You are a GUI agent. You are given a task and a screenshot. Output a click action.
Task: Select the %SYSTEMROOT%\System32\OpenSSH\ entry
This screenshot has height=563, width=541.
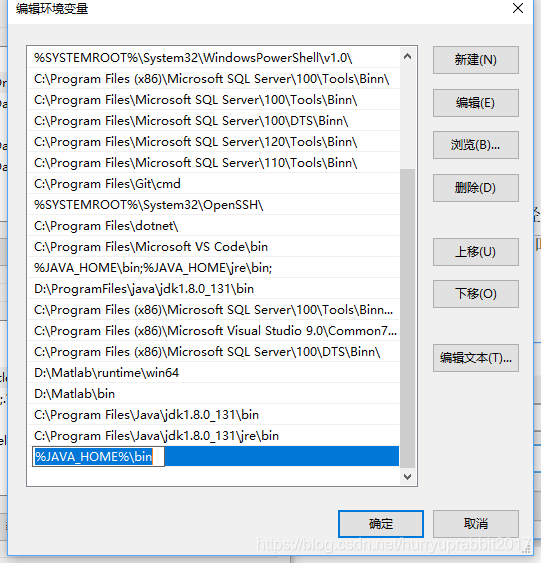[214, 205]
